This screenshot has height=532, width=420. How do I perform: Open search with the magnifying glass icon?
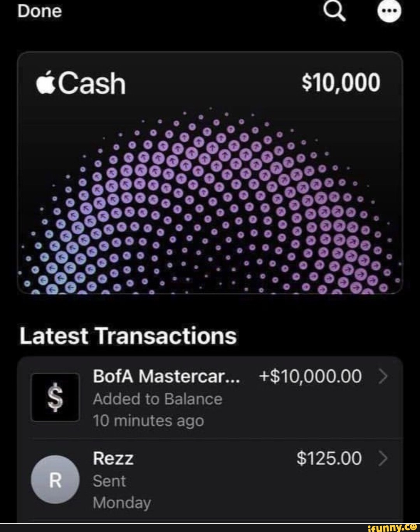335,12
